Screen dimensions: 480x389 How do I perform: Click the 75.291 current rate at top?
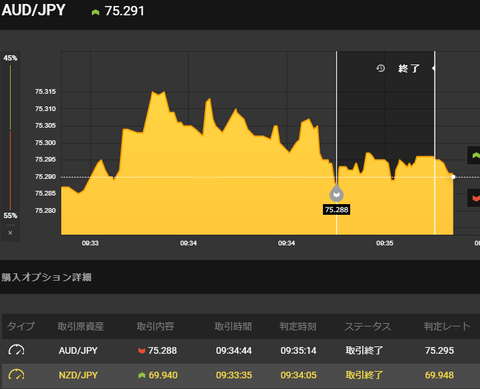point(124,11)
